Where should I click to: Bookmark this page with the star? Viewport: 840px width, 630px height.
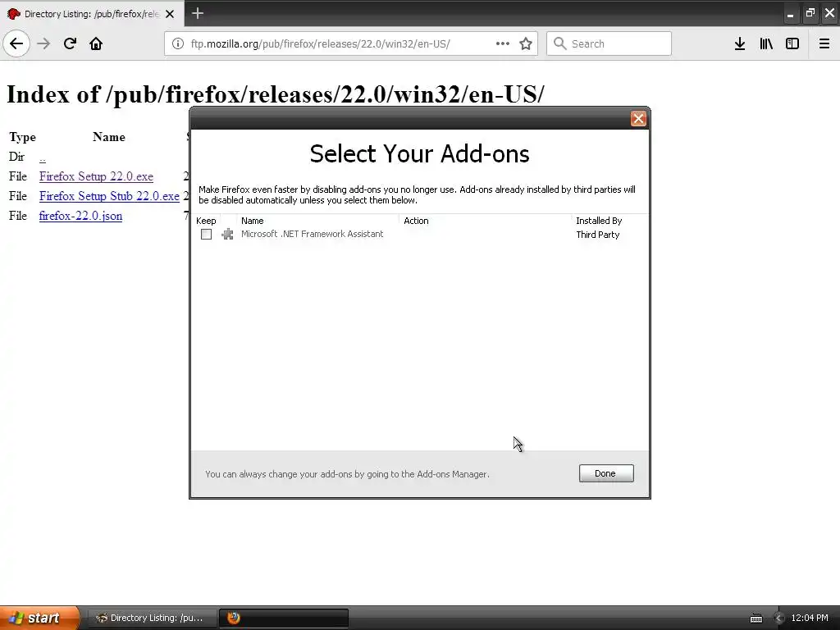pyautogui.click(x=526, y=43)
